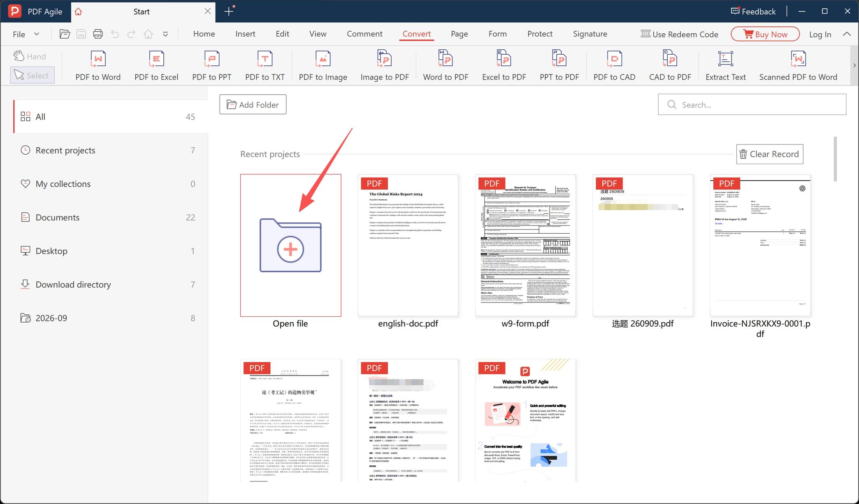
Task: Switch to the Hand tool
Action: tap(30, 56)
